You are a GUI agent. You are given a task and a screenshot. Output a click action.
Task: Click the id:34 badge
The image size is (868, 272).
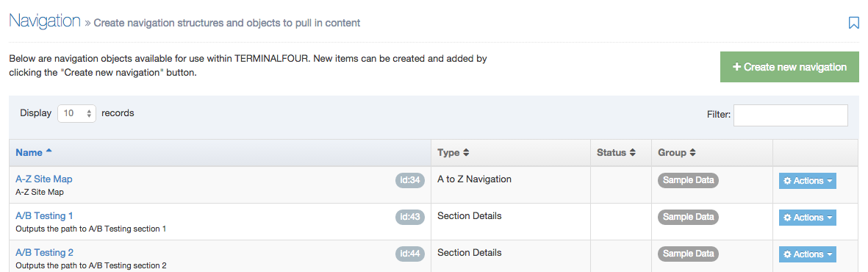(x=409, y=180)
